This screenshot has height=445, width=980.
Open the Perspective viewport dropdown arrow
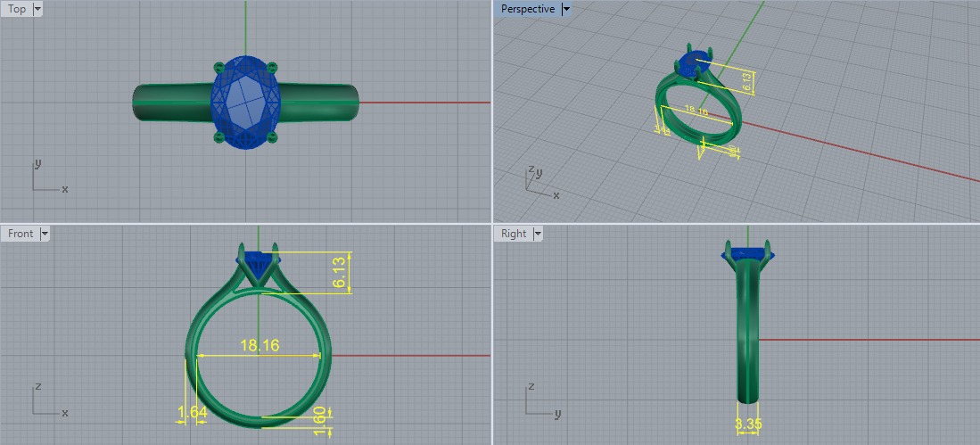pos(566,9)
